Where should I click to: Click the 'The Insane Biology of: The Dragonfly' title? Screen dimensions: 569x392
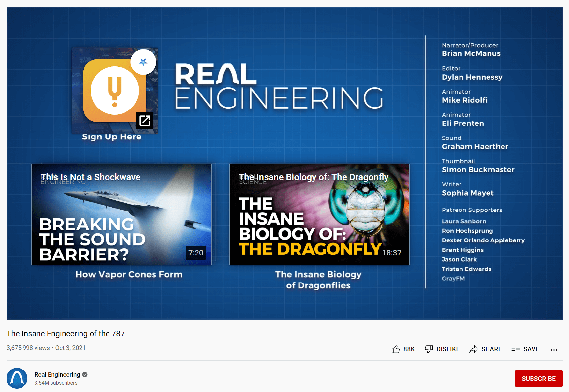(x=314, y=177)
